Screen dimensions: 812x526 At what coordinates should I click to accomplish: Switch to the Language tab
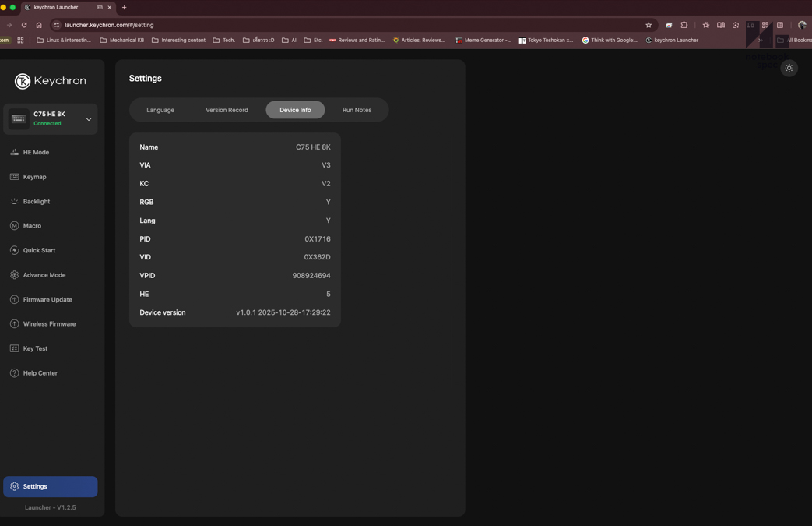point(160,110)
